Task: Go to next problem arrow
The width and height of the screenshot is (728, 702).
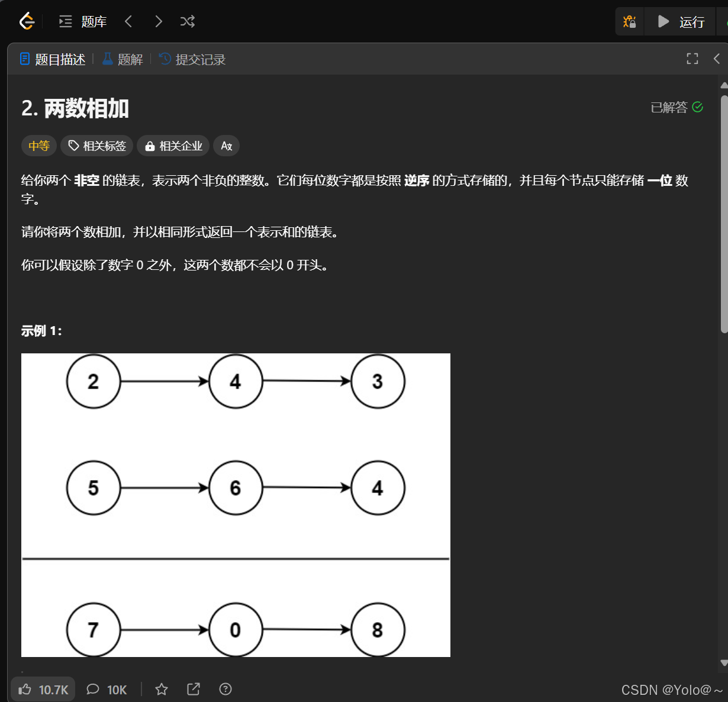Action: tap(158, 22)
